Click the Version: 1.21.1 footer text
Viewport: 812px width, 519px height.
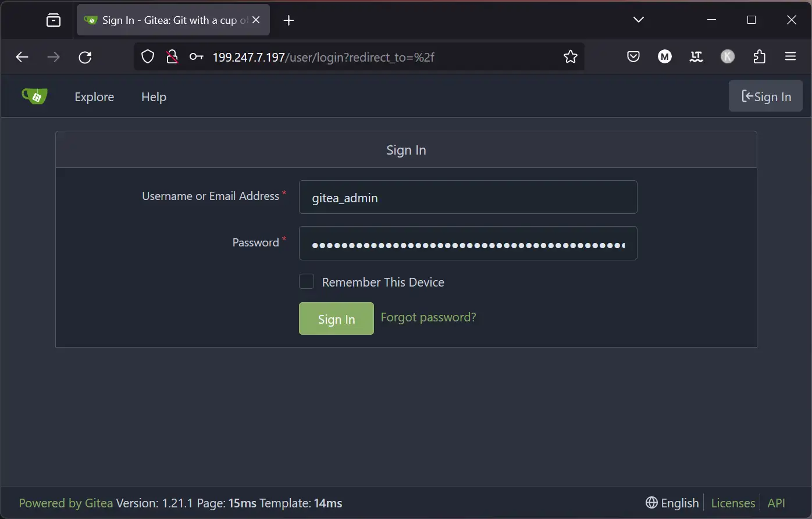[x=154, y=503]
